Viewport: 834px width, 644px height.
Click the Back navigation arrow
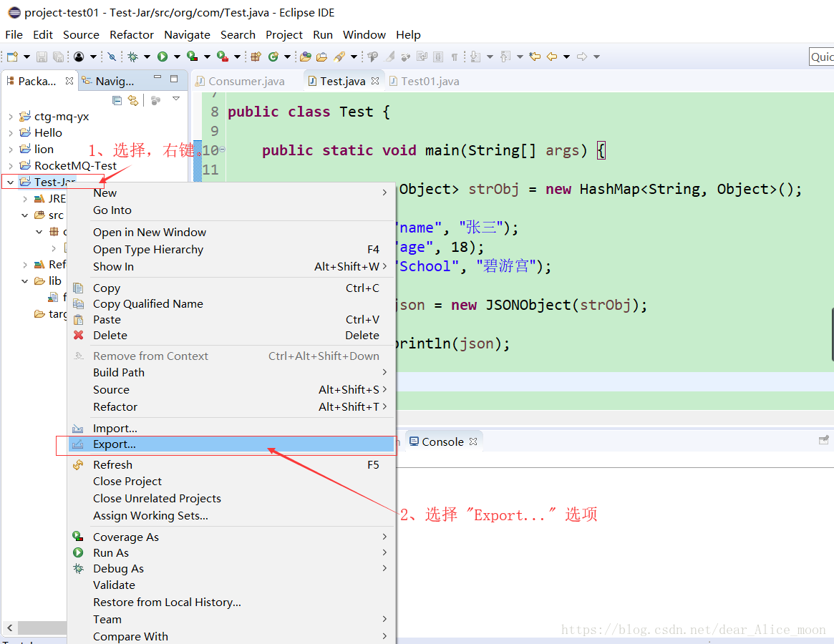point(552,57)
